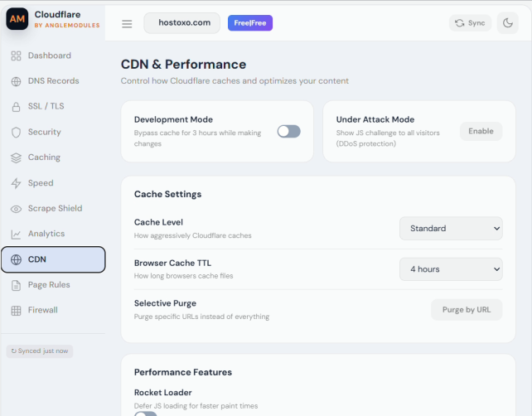Screen dimensions: 532x416
Task: Toggle dark mode with the moon icon
Action: (x=508, y=23)
